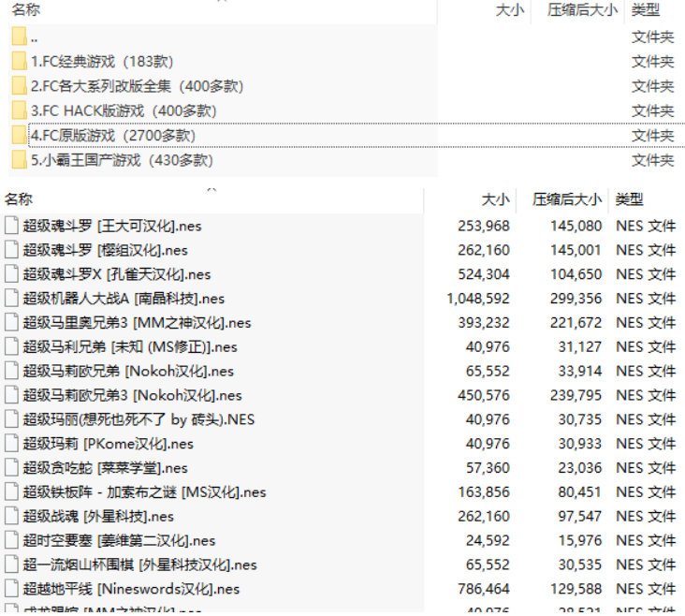The height and width of the screenshot is (616, 685).
Task: Open the 5.小霸王国产游戏 folder icon
Action: [20, 160]
